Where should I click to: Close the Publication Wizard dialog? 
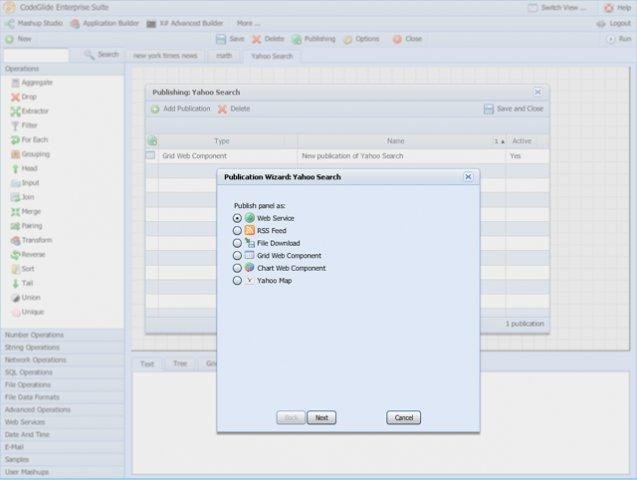point(468,177)
